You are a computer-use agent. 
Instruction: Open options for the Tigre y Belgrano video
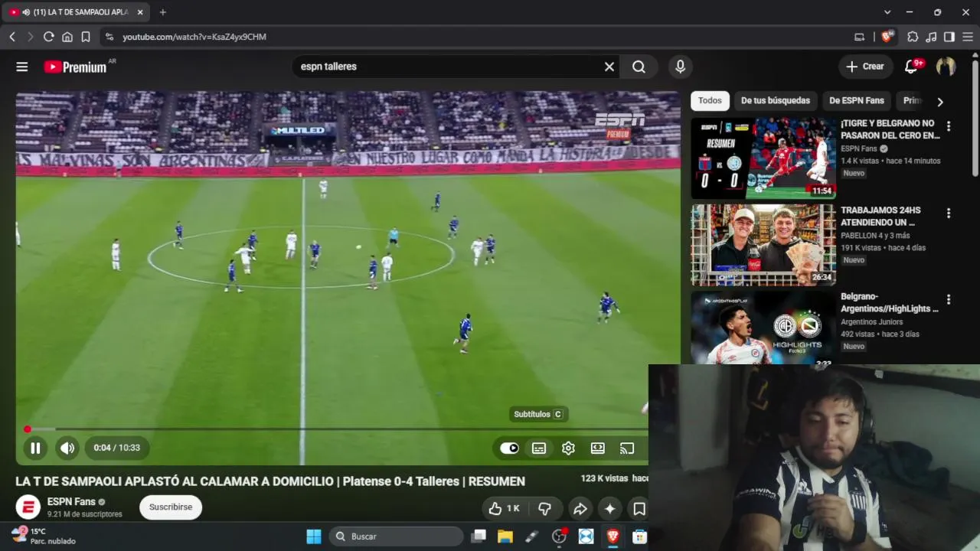[x=949, y=126]
